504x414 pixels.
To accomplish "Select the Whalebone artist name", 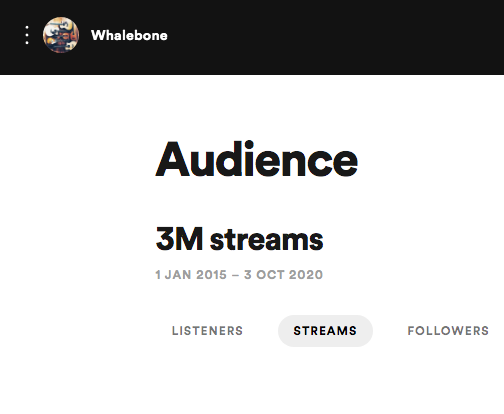I will click(129, 35).
